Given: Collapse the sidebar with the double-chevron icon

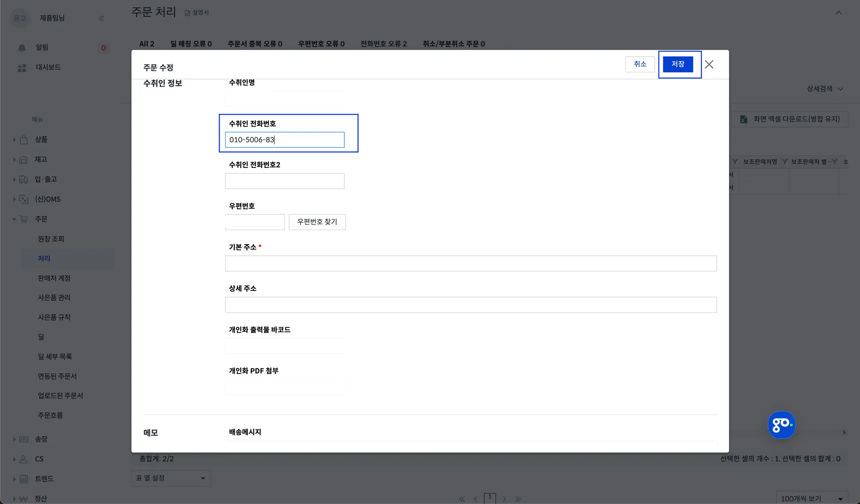Looking at the screenshot, I should tap(101, 18).
